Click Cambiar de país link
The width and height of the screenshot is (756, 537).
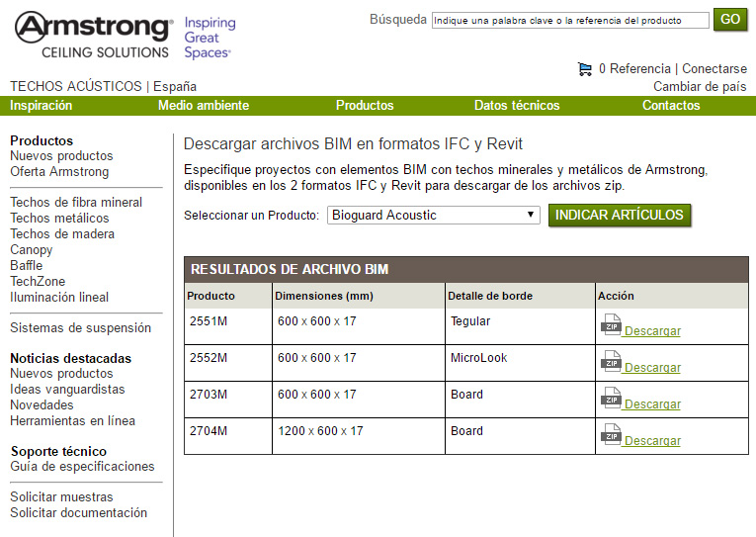(700, 86)
